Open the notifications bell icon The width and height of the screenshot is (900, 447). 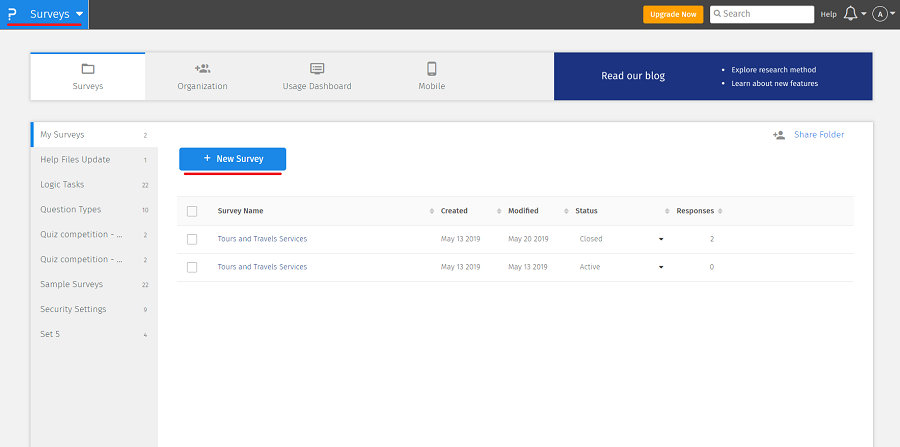coord(851,14)
